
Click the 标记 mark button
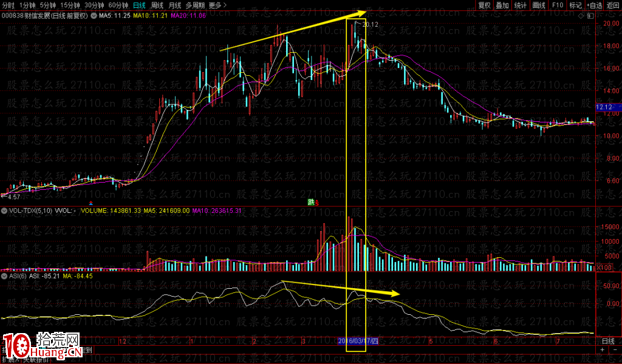[575, 5]
